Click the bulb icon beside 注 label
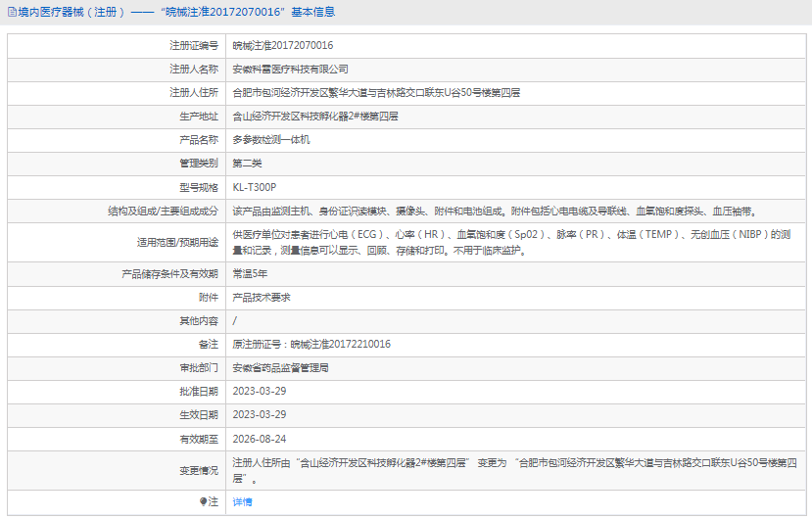Image resolution: width=812 pixels, height=519 pixels. pyautogui.click(x=204, y=501)
